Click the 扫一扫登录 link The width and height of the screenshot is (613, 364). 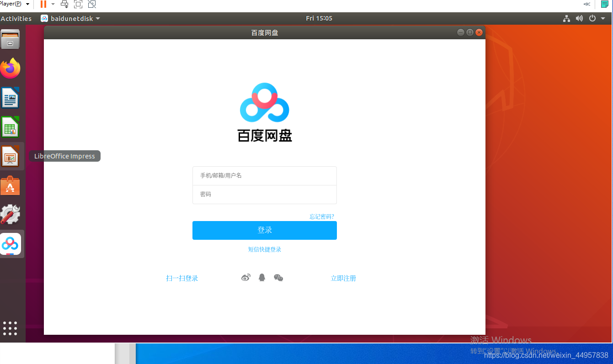[182, 278]
